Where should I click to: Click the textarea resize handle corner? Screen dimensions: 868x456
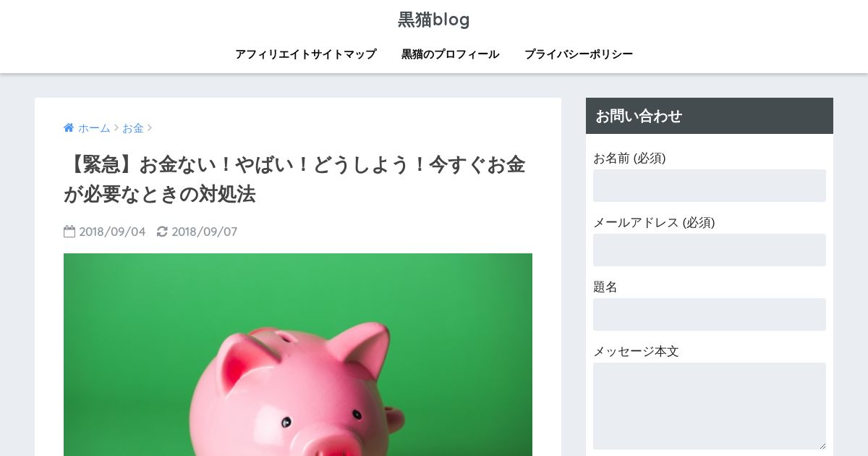tap(822, 446)
